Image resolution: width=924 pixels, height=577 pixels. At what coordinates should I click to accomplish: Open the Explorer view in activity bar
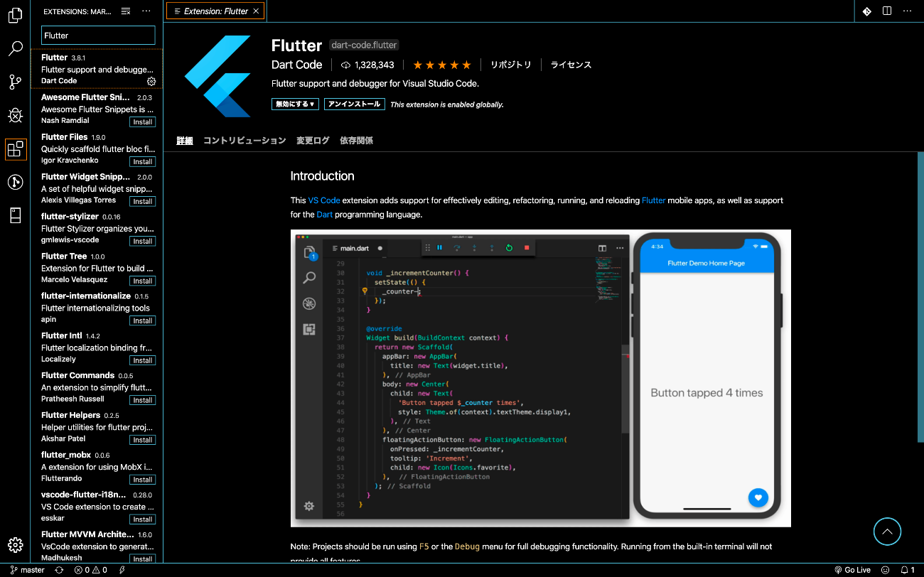[15, 14]
